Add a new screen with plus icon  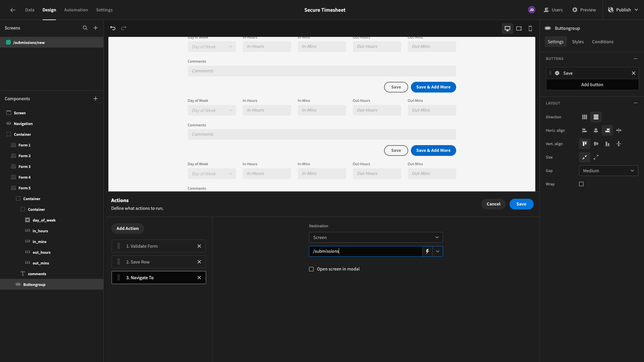pyautogui.click(x=96, y=28)
